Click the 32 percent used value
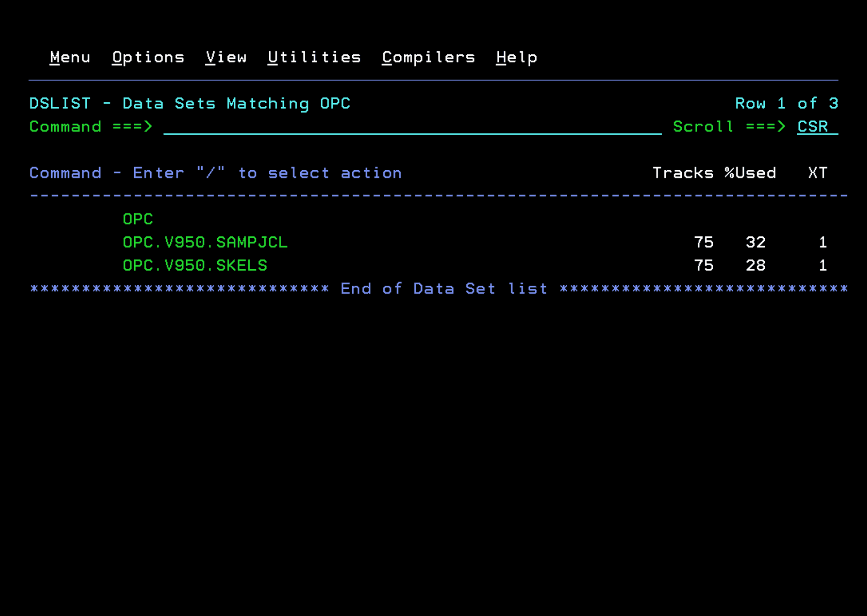 click(755, 243)
